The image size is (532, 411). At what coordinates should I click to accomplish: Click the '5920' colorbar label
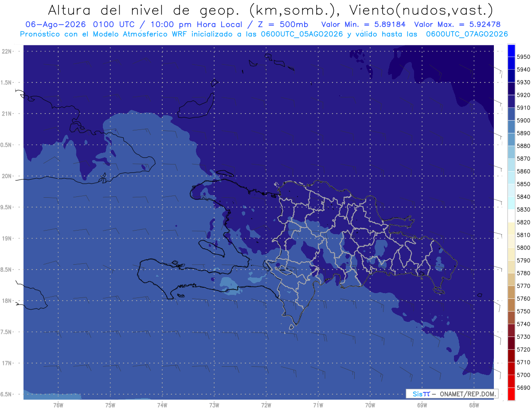pyautogui.click(x=524, y=95)
